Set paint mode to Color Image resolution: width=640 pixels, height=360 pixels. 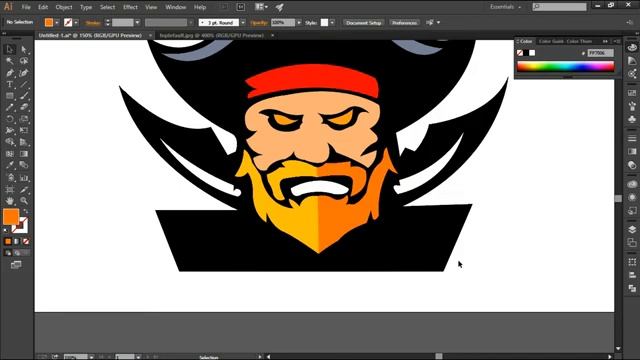[8, 242]
